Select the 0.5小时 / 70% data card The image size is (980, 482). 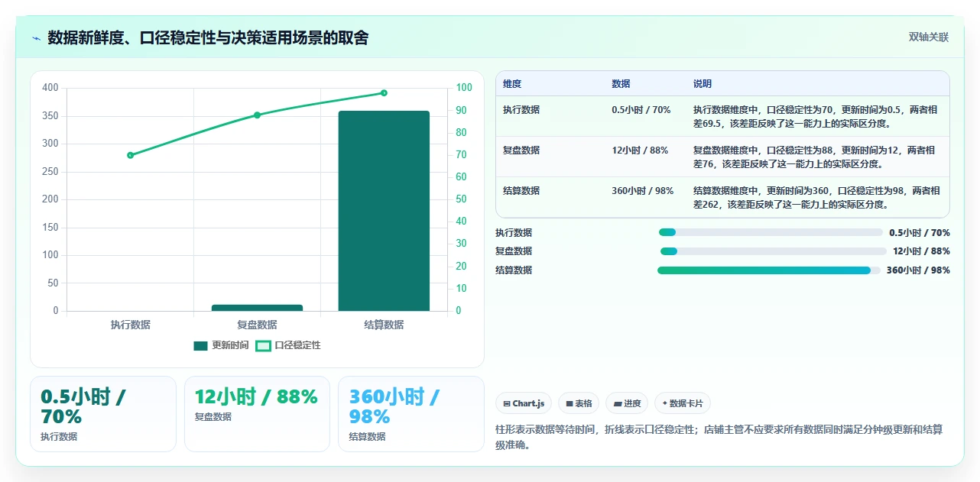pyautogui.click(x=103, y=414)
